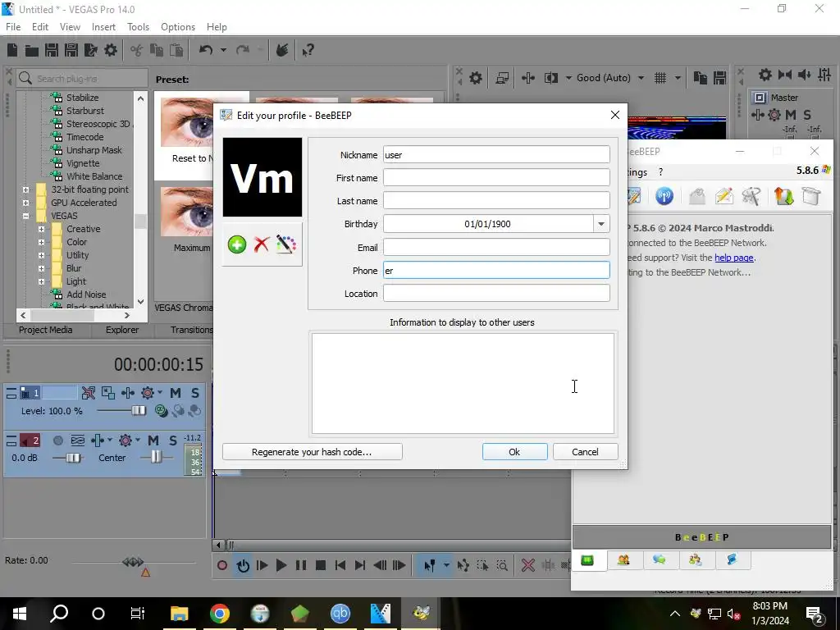Open the Tools menu in VEGAS
840x630 pixels.
click(x=138, y=27)
